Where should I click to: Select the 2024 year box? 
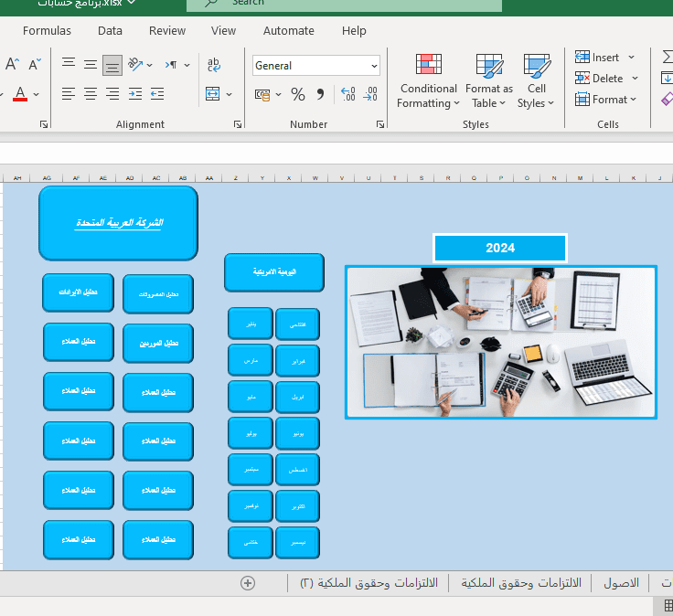(500, 248)
